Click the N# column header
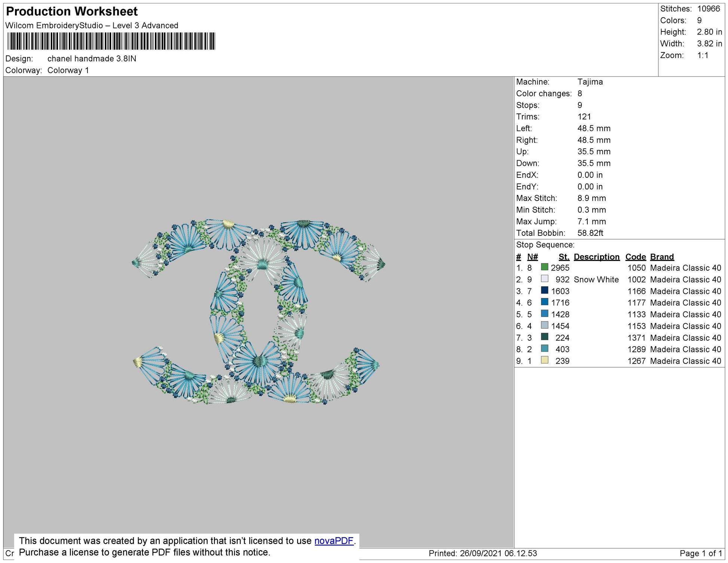Image resolution: width=728 pixels, height=563 pixels. pos(532,257)
